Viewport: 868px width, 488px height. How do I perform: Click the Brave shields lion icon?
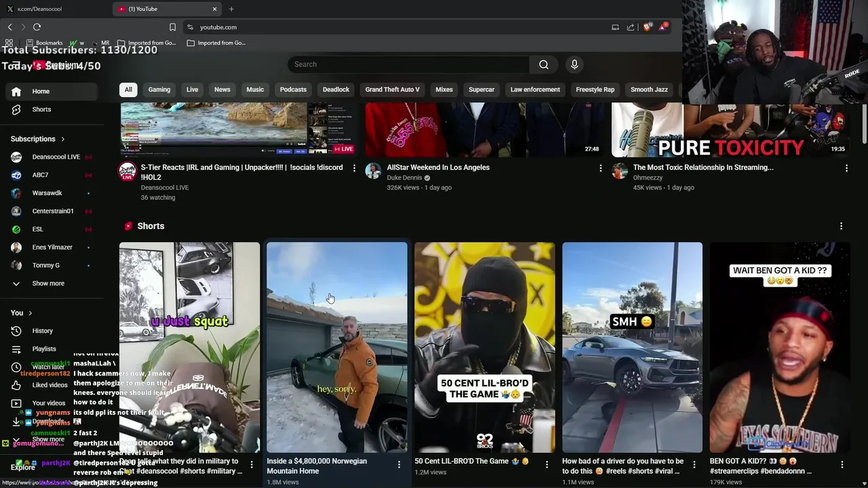click(647, 27)
